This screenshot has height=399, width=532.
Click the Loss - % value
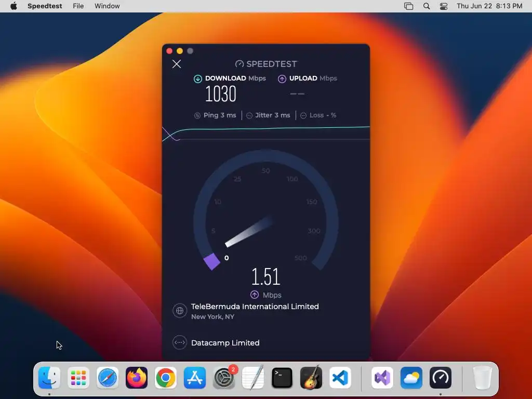pyautogui.click(x=323, y=115)
